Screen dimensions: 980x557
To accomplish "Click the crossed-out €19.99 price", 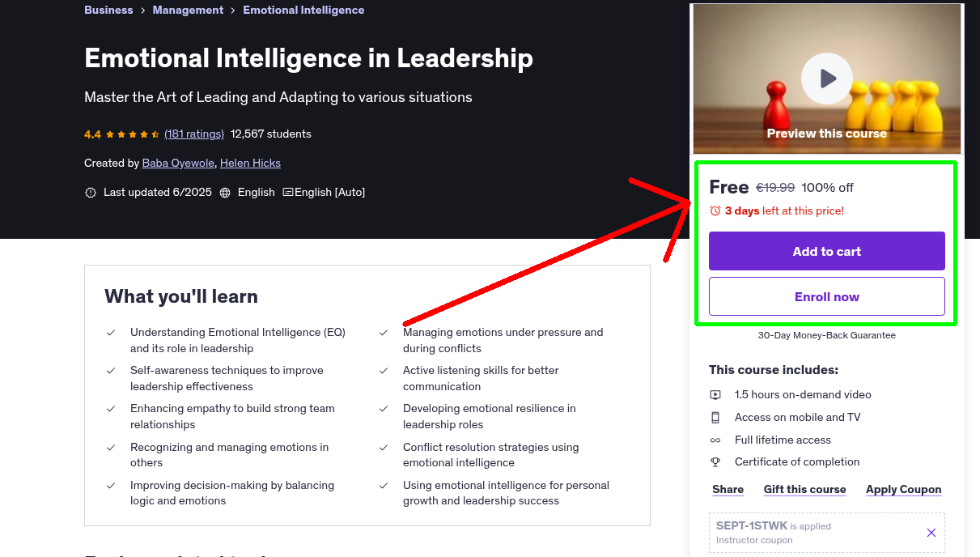I will (775, 187).
